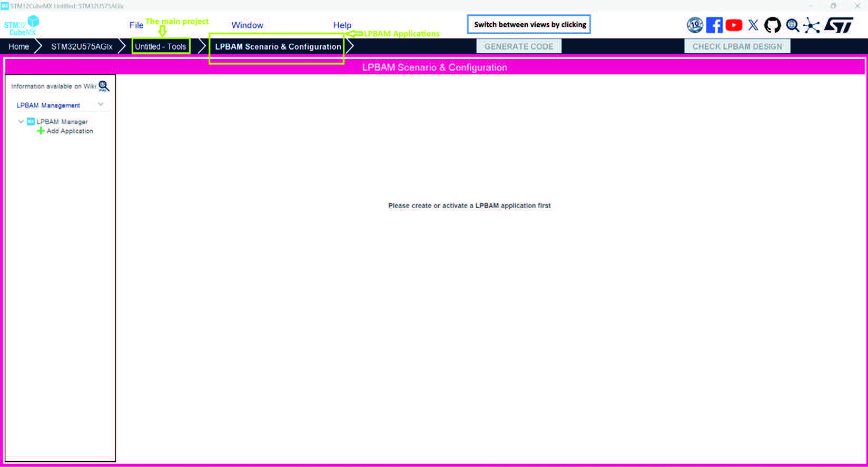This screenshot has height=467, width=868.
Task: Click the 'LPBAM Management' label
Action: point(48,105)
